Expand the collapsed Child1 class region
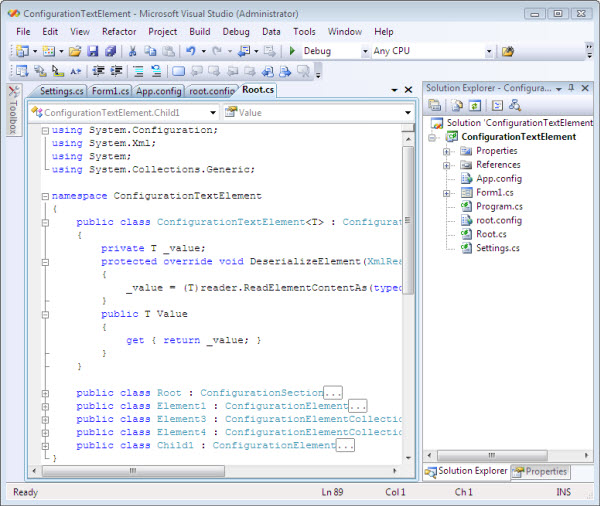The width and height of the screenshot is (600, 506). pos(45,446)
